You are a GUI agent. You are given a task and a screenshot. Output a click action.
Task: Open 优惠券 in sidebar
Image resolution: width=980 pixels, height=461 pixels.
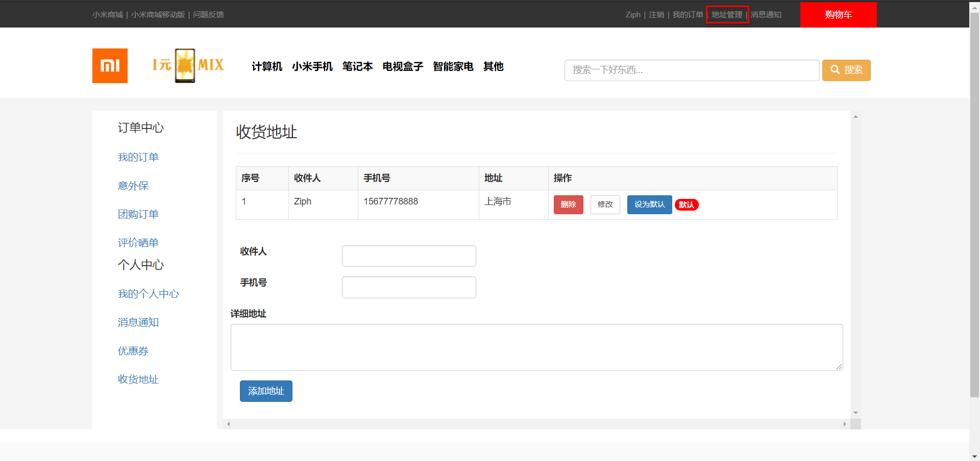click(x=133, y=351)
